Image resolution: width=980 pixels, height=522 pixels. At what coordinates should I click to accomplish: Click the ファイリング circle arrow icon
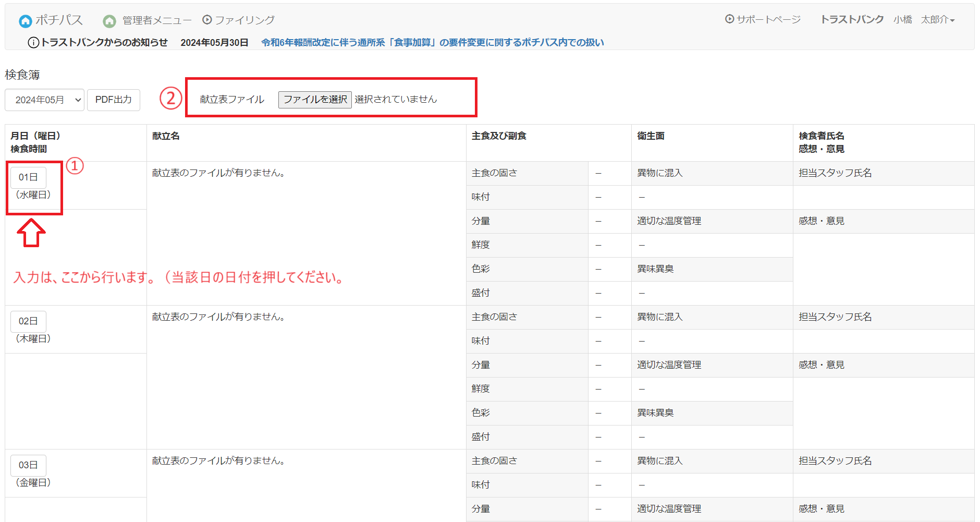tap(207, 20)
